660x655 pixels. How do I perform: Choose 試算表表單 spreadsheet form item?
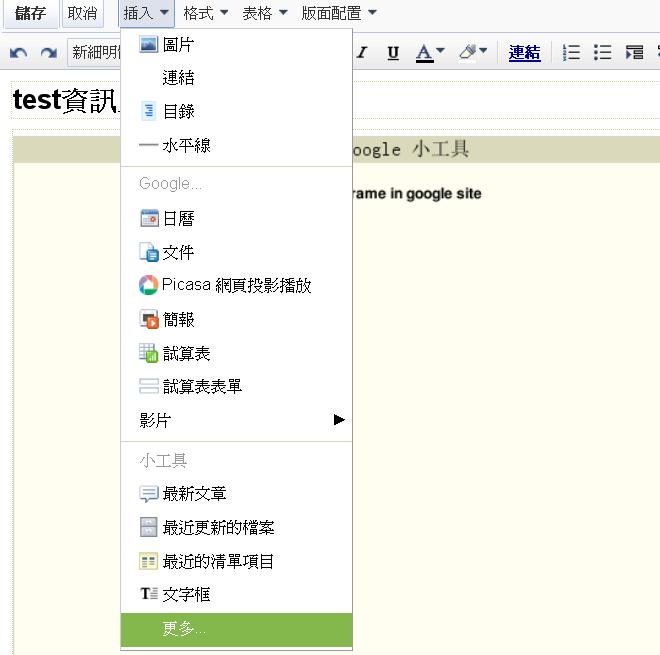click(236, 386)
